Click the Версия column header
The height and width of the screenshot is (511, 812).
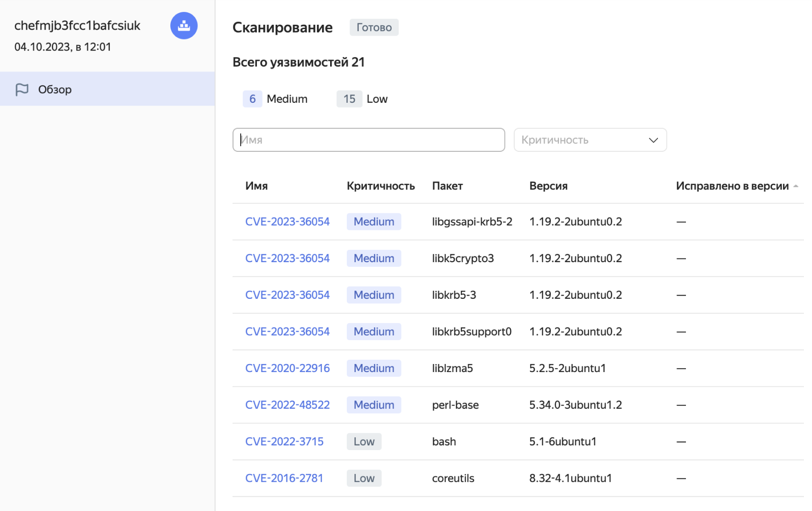click(x=548, y=186)
